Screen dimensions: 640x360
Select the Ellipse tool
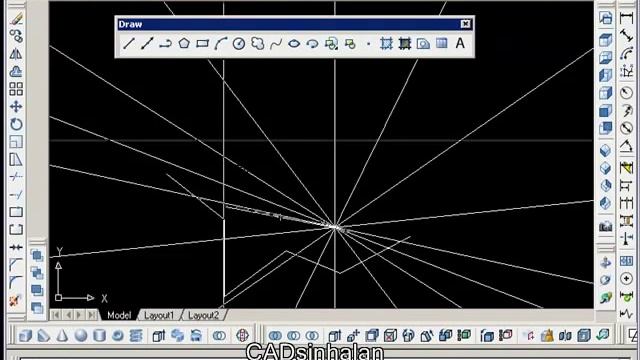(x=294, y=43)
